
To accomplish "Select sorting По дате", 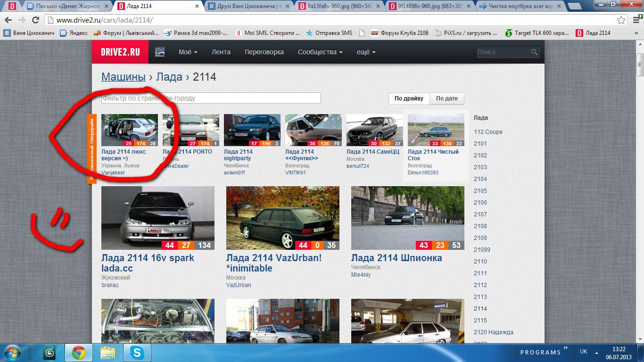I will point(447,99).
